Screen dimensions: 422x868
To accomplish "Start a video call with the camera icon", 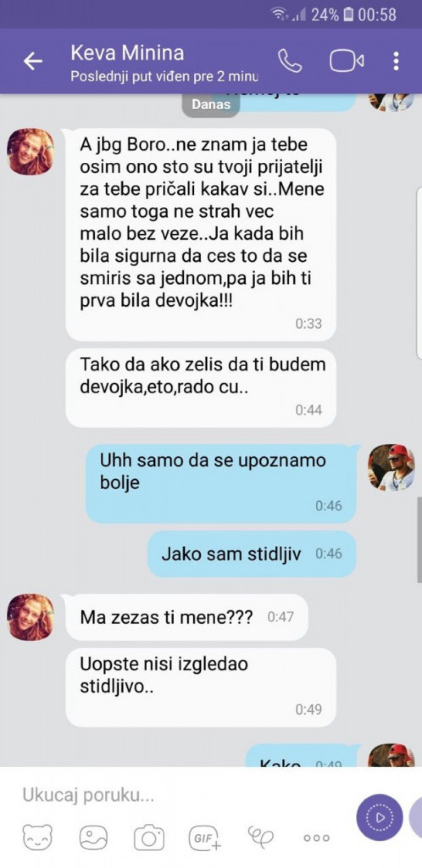I will coord(347,61).
